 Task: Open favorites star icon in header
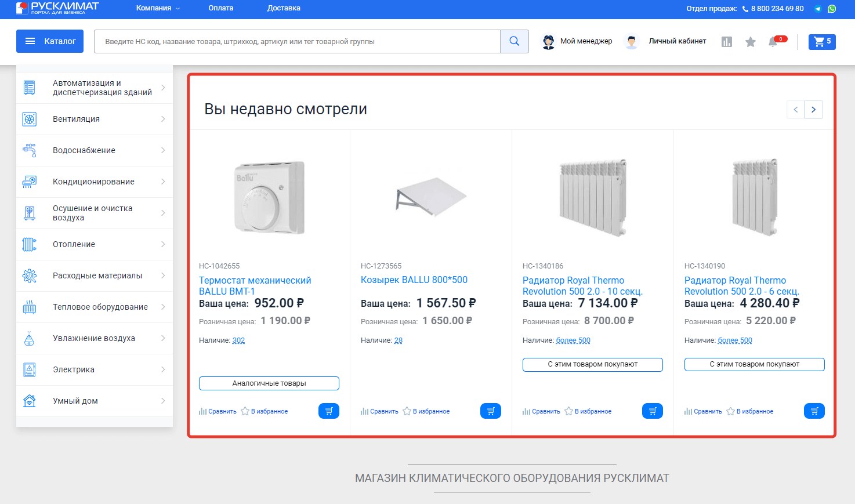click(751, 42)
